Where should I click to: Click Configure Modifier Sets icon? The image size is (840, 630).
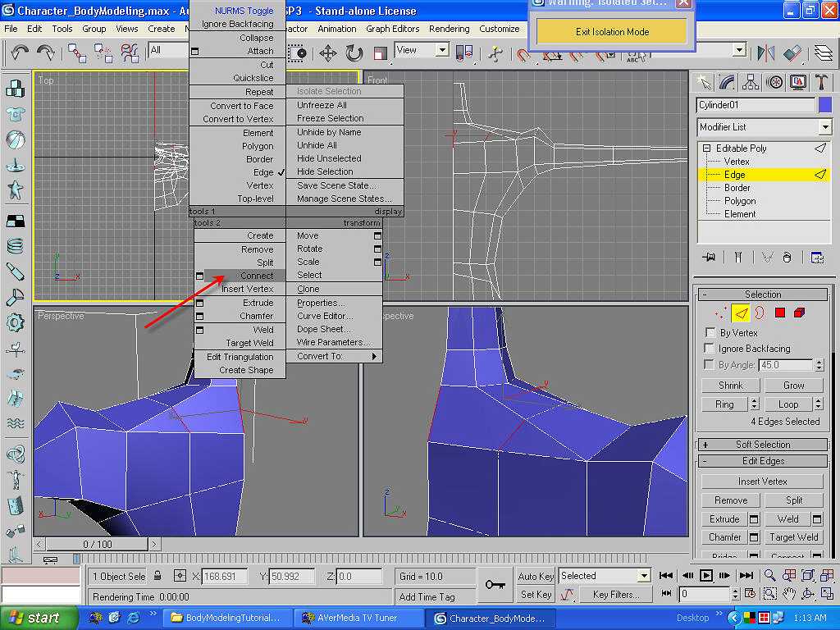point(817,258)
